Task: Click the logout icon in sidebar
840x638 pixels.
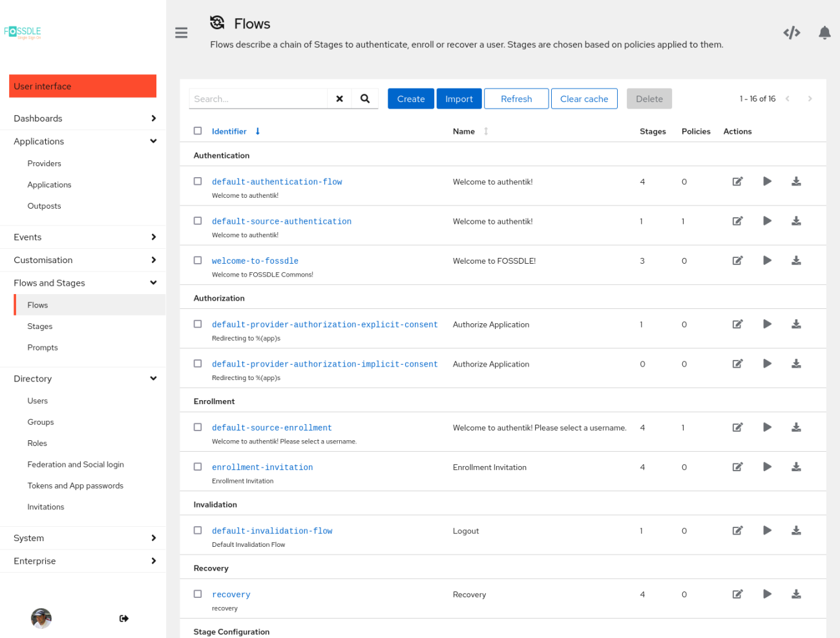Action: point(124,619)
